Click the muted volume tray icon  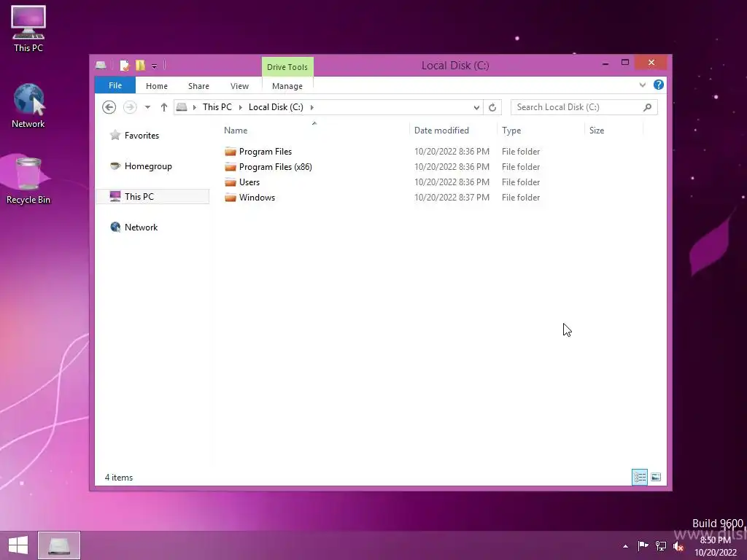tap(678, 546)
